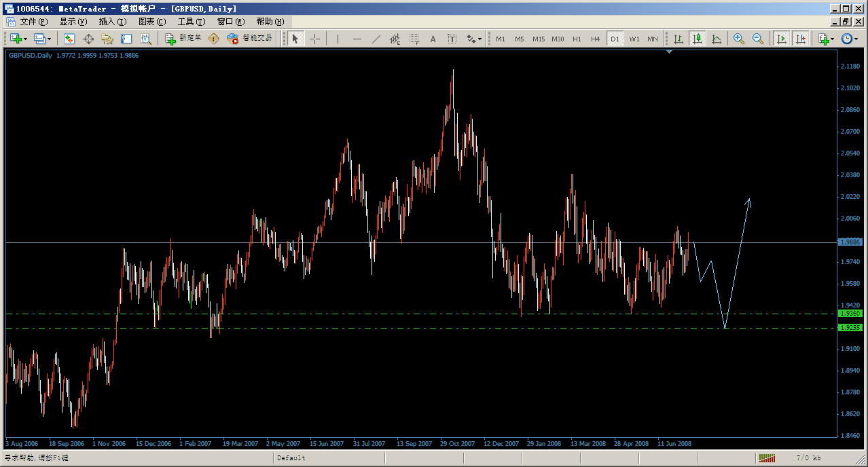Image resolution: width=868 pixels, height=467 pixels.
Task: Toggle the Data Window icon
Action: (x=88, y=39)
